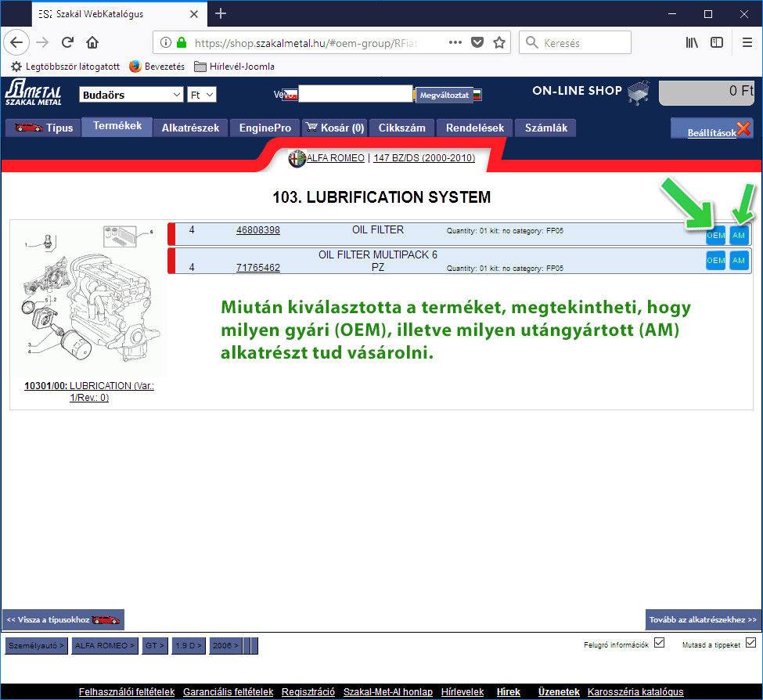Open the Kosár (0) tab

[335, 128]
